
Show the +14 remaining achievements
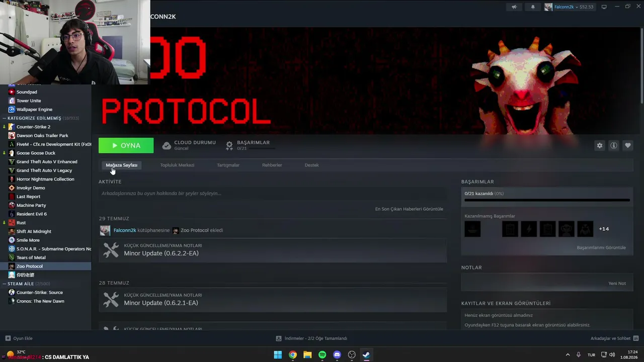pos(604,229)
